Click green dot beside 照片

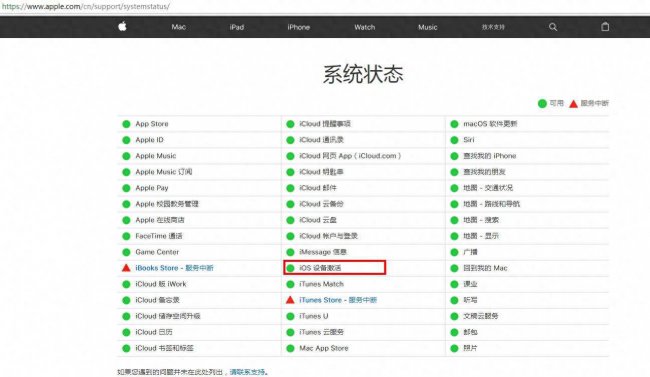pyautogui.click(x=454, y=348)
